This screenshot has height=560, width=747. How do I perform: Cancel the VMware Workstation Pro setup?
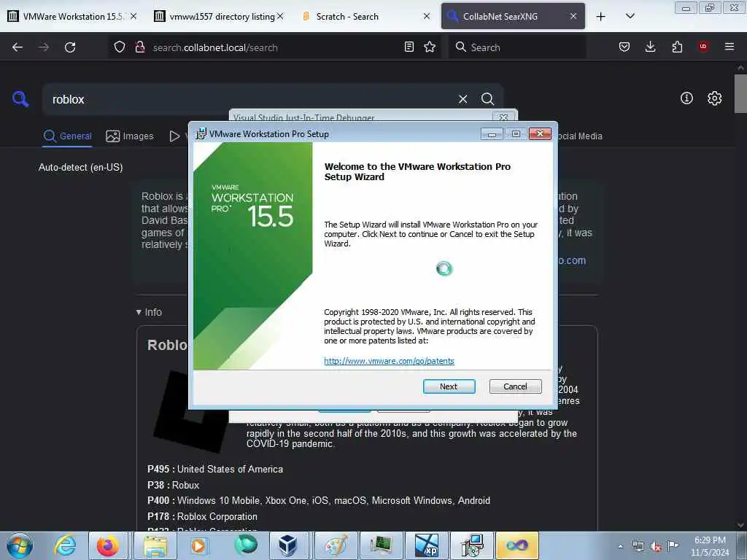coord(515,386)
